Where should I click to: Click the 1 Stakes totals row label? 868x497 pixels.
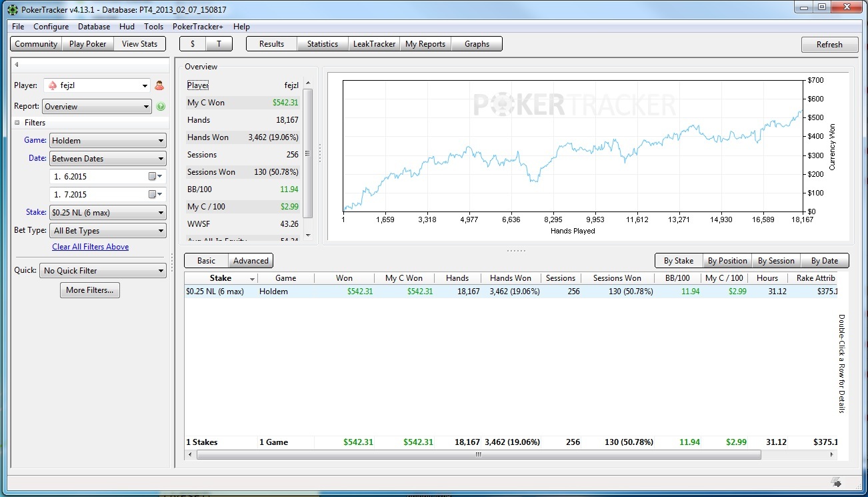(202, 442)
